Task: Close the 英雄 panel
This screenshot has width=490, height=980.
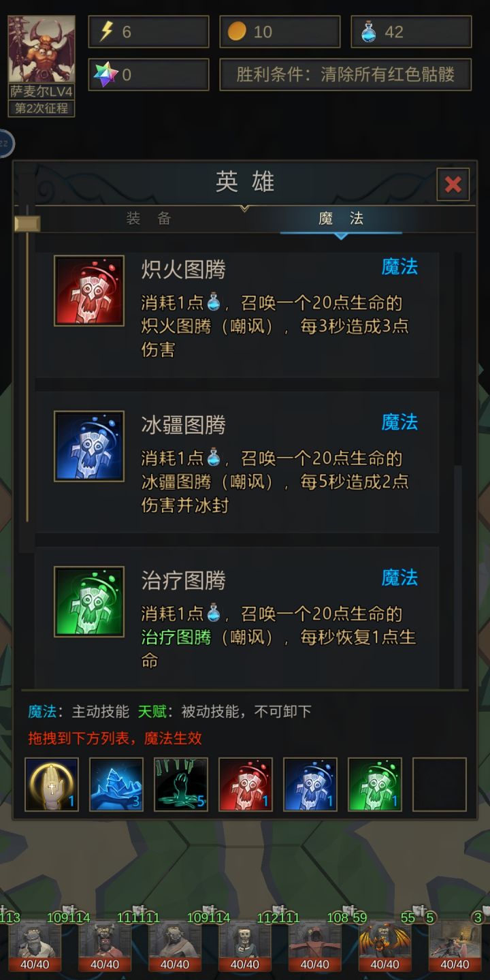Action: [x=453, y=185]
